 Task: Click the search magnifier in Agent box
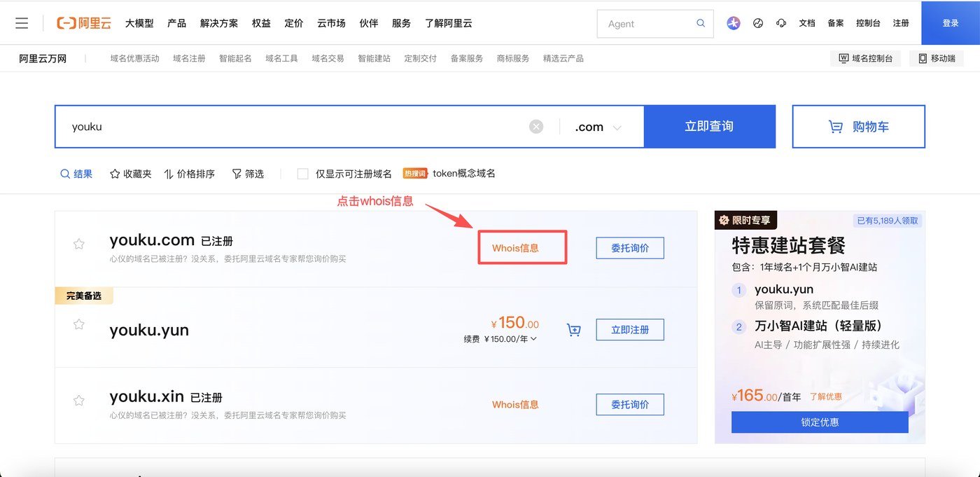701,23
